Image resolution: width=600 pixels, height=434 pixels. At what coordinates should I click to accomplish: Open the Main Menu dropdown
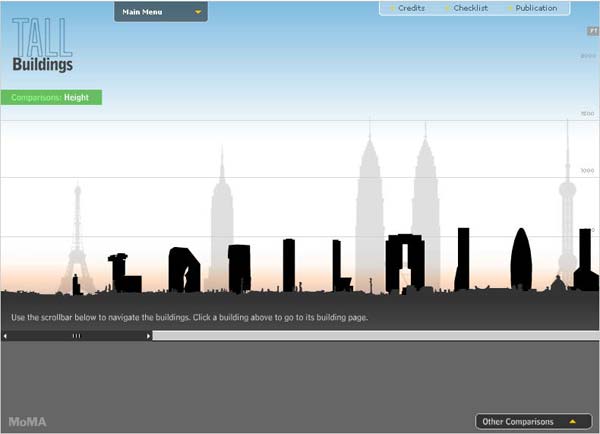[161, 11]
